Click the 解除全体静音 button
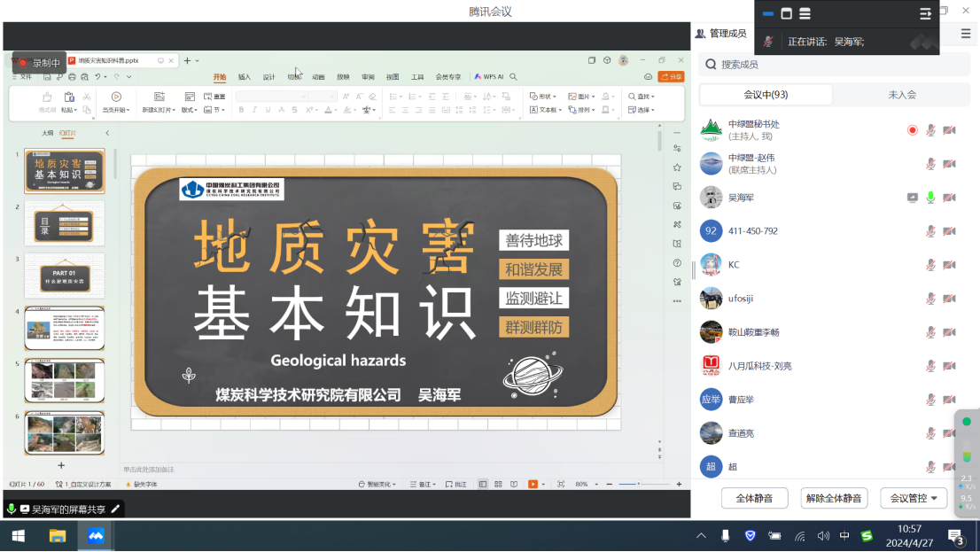The height and width of the screenshot is (552, 980). coord(834,498)
